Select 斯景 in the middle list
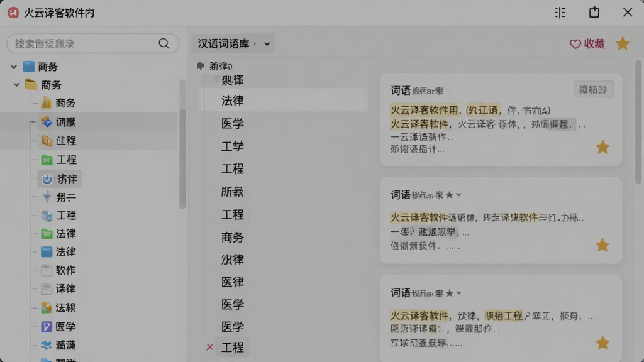This screenshot has height=362, width=644. point(233,192)
